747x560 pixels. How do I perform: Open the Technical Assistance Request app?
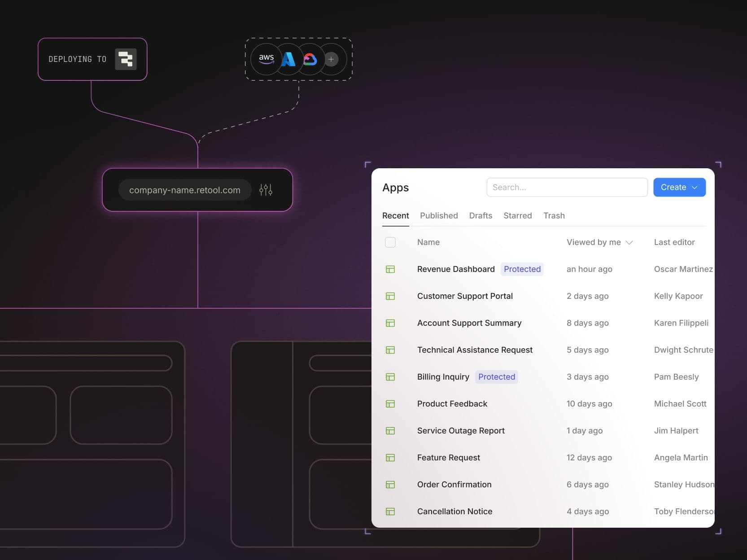tap(475, 350)
